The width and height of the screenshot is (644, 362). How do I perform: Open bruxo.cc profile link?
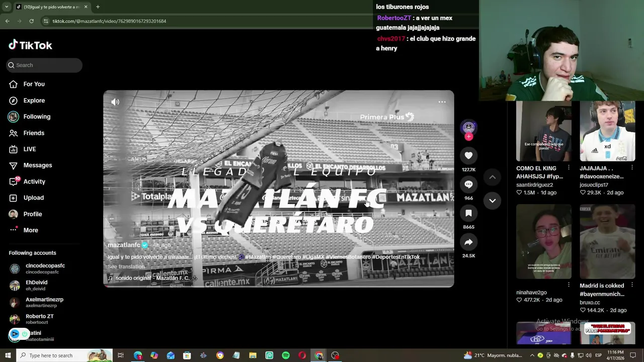[x=590, y=303]
